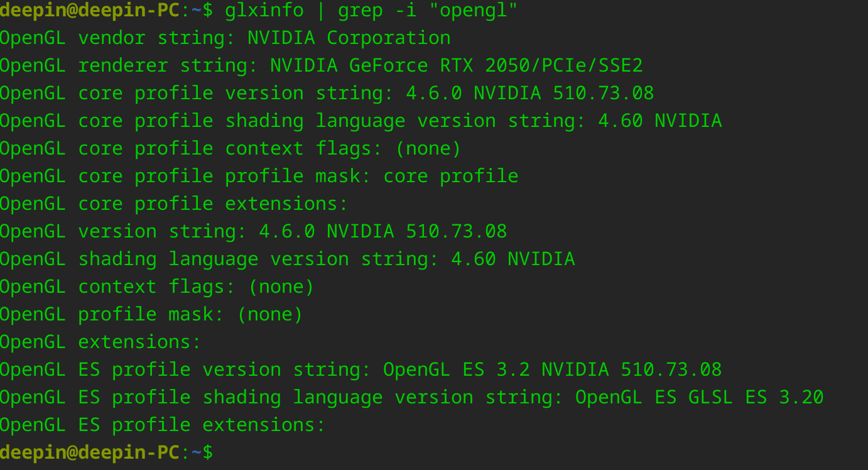Click the "NVIDIA Corporation" vendor string
The image size is (868, 470).
[x=349, y=38]
